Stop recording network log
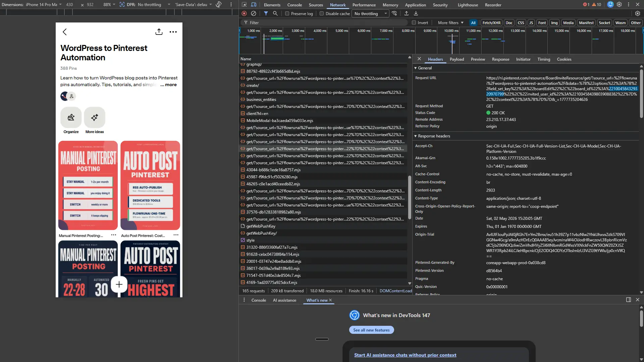Screen dimensions: 644x362 (244, 13)
